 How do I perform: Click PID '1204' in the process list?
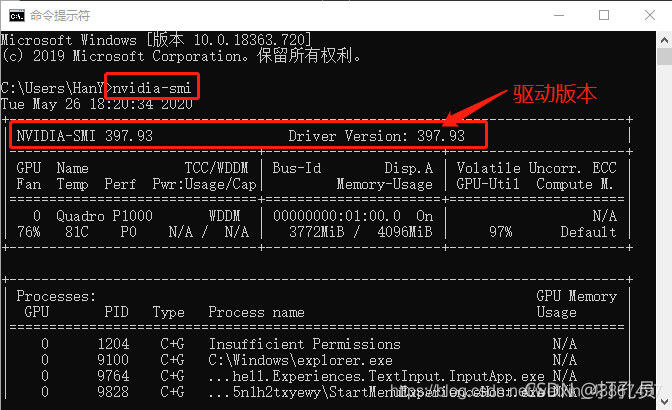(113, 344)
